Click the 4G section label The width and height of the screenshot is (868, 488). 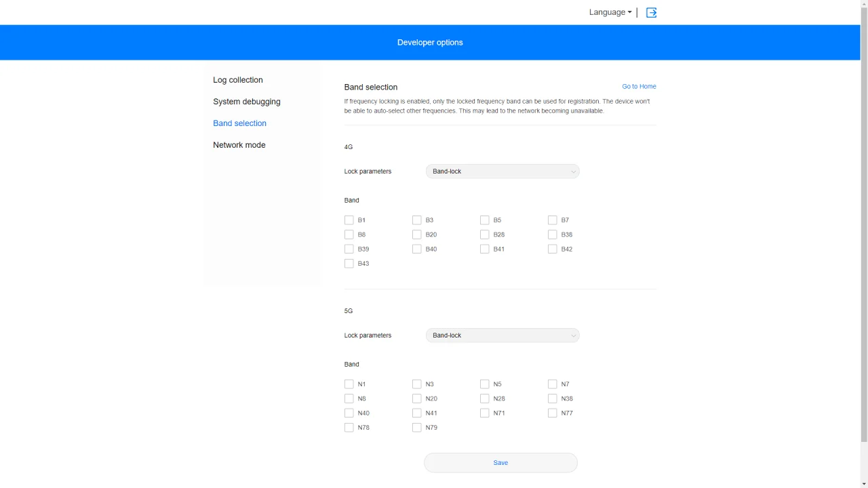(x=349, y=147)
